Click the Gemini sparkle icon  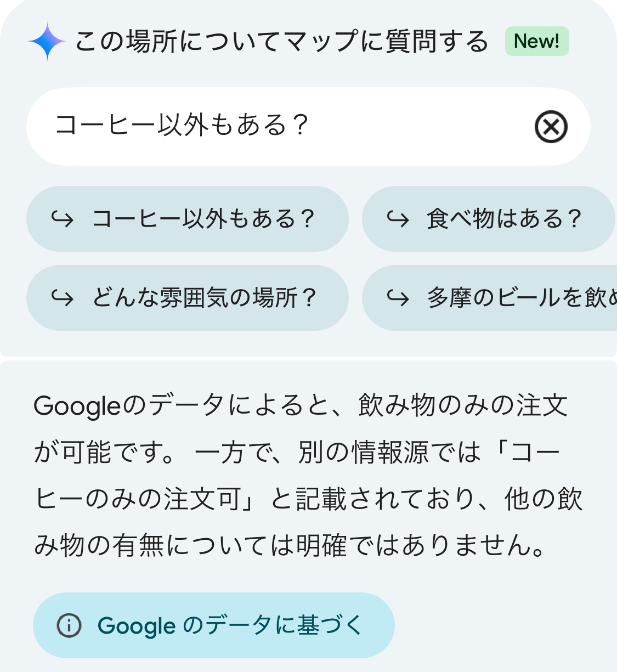[47, 41]
